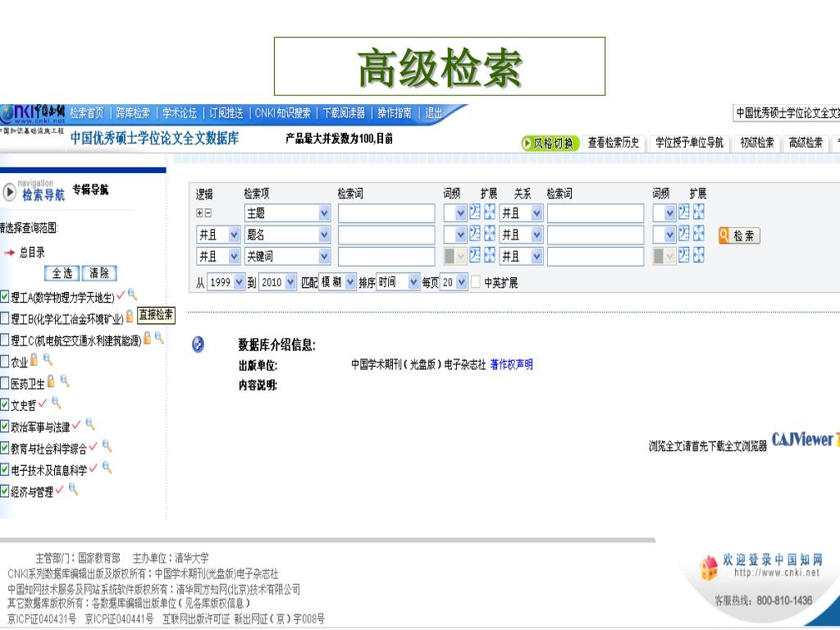The width and height of the screenshot is (840, 630).
Task: Click first 扩展 icon in the 主题 row
Action: point(489,212)
